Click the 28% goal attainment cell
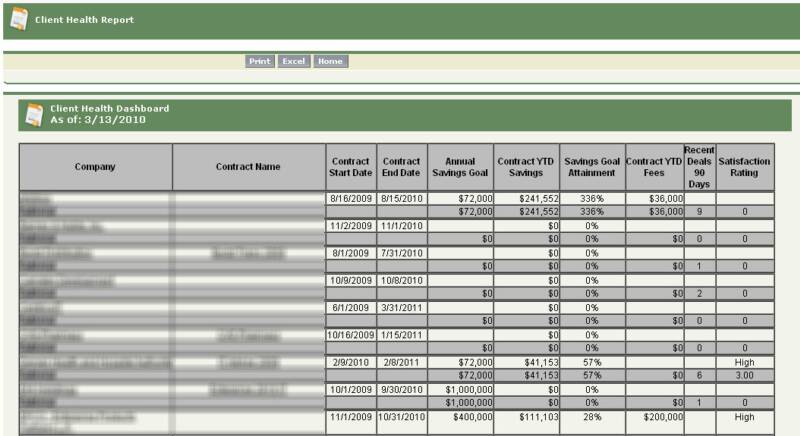The width and height of the screenshot is (800, 436). pos(592,423)
